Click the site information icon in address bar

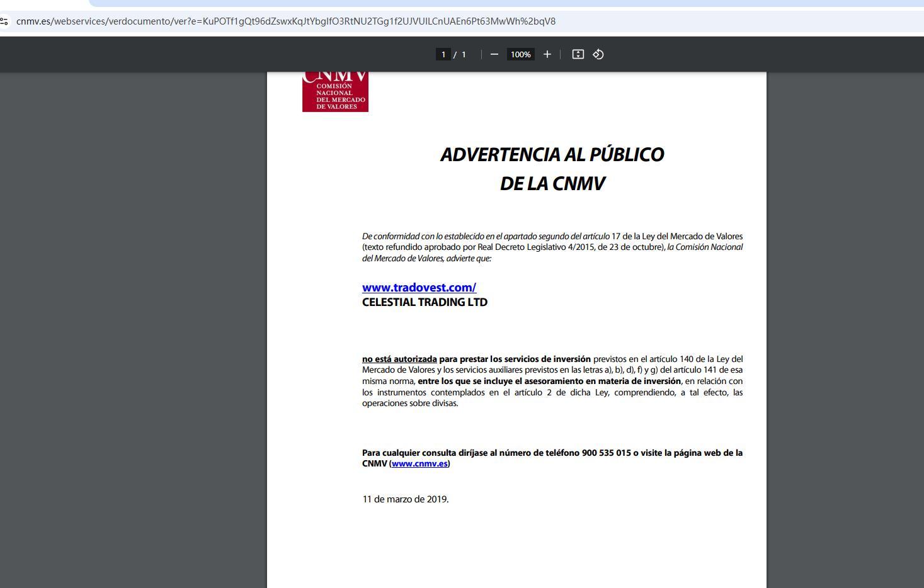pos(4,21)
